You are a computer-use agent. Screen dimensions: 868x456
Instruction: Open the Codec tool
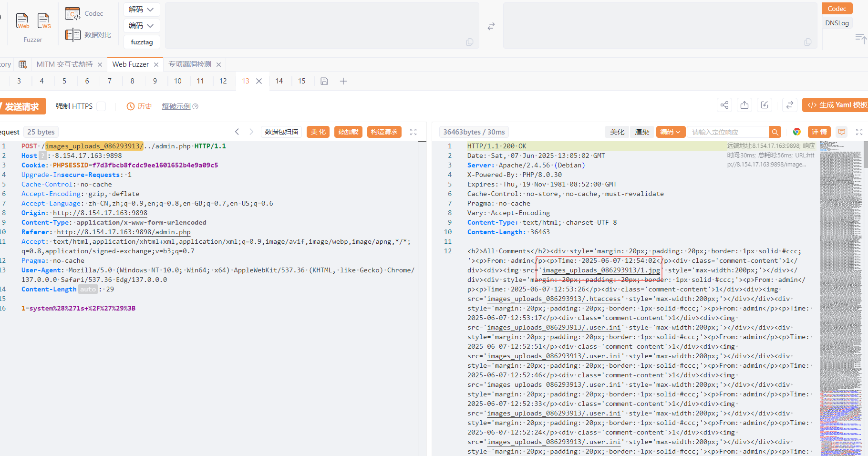(84, 14)
